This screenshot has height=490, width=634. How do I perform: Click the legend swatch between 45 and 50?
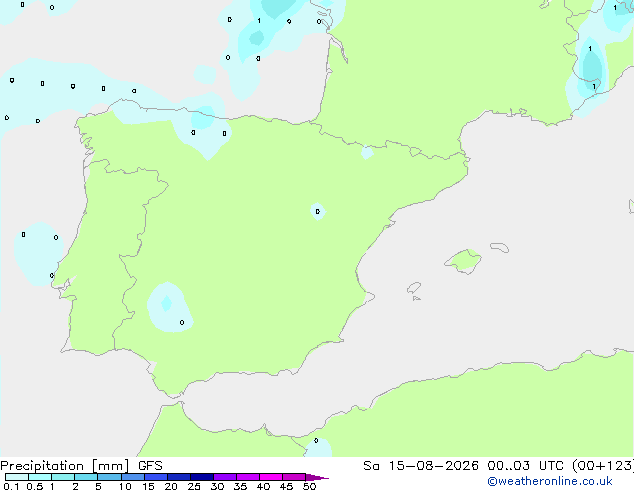[x=294, y=477]
